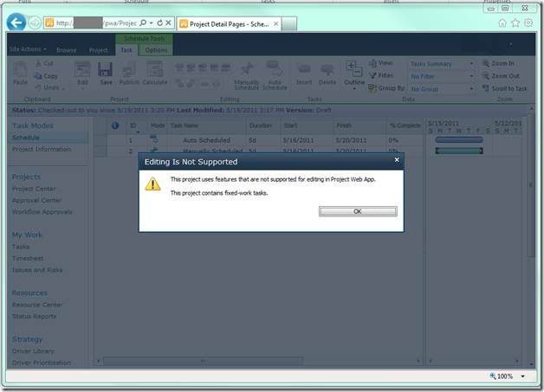Screen dimensions: 544x392
Task: Switch to the Project ribbon tab
Action: tap(98, 50)
